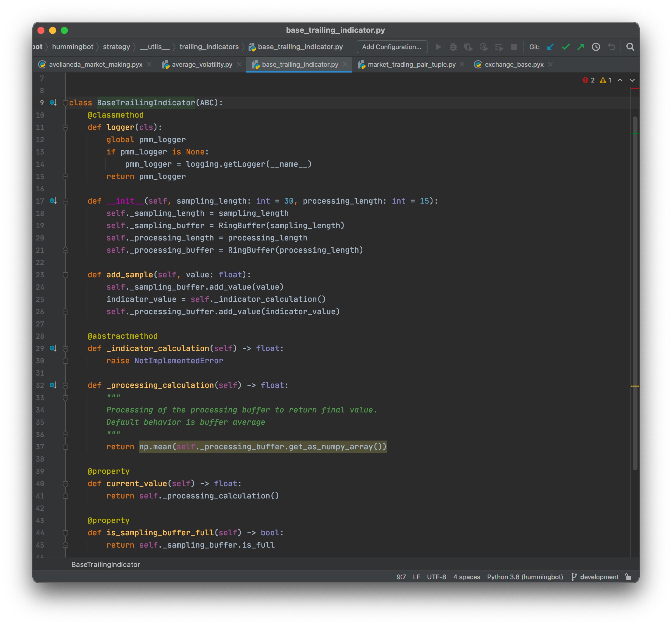The height and width of the screenshot is (626, 672).
Task: Start the debugger using the bug icon
Action: (453, 47)
